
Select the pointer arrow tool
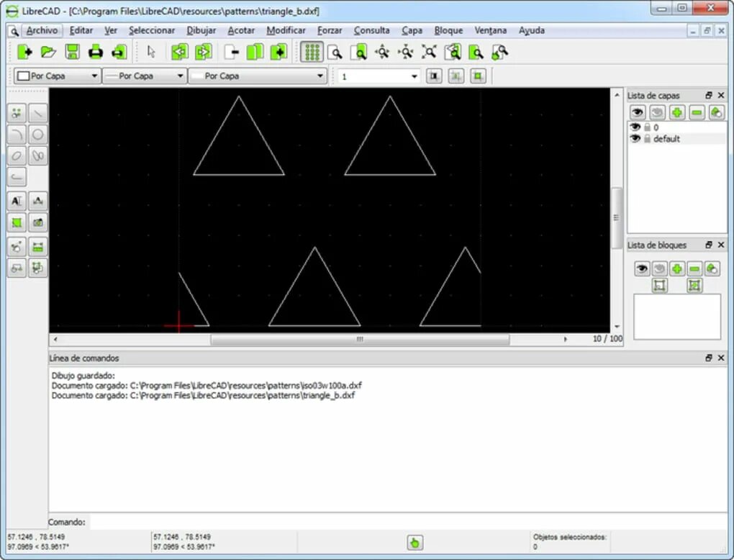click(x=150, y=52)
